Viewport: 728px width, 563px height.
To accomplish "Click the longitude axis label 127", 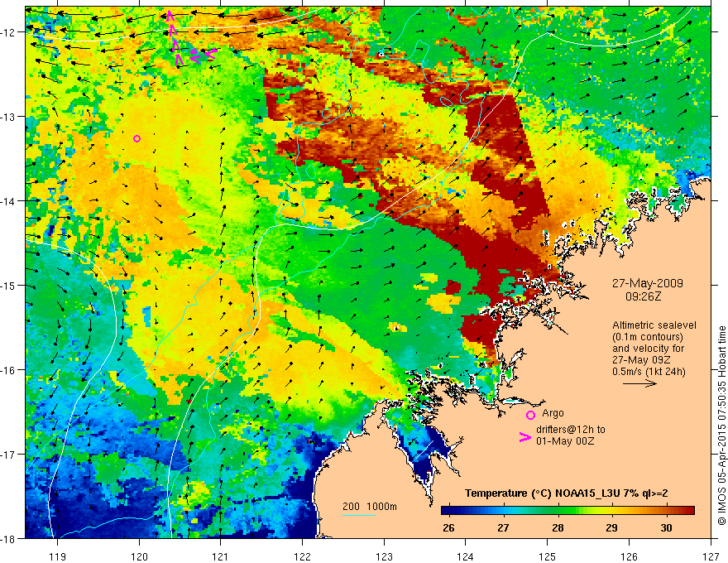I will point(711,556).
